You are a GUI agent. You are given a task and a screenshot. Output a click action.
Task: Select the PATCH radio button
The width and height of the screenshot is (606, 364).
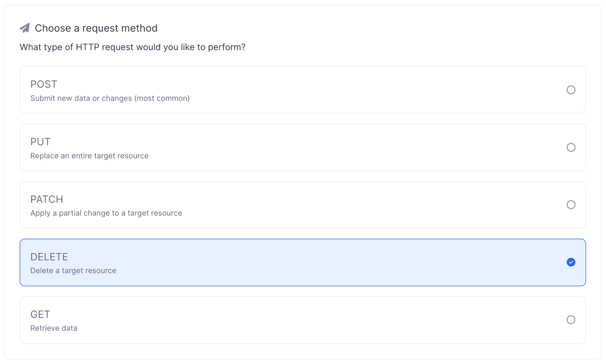(x=571, y=205)
